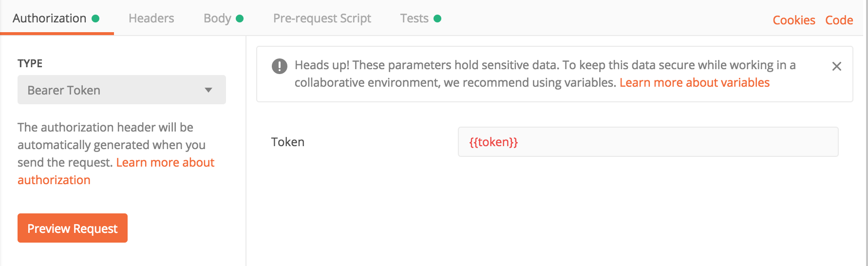Open Learn more about authorization link

[116, 171]
